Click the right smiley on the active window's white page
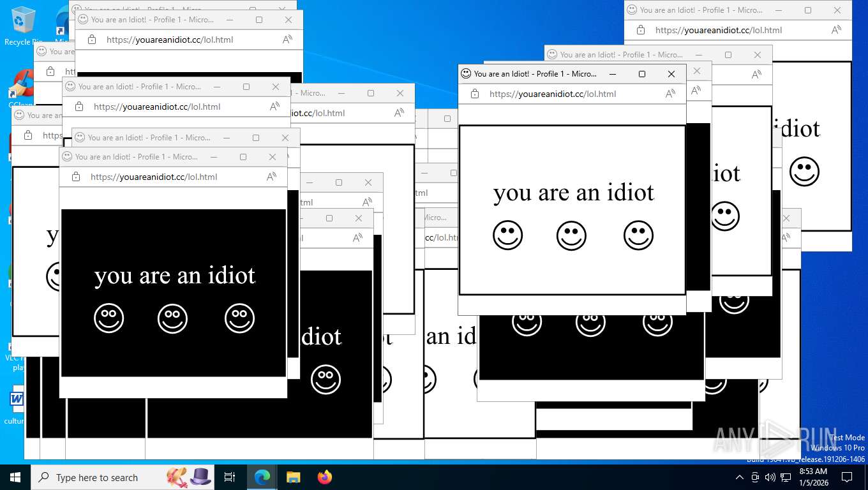Screen dimensions: 868x490 click(x=638, y=235)
